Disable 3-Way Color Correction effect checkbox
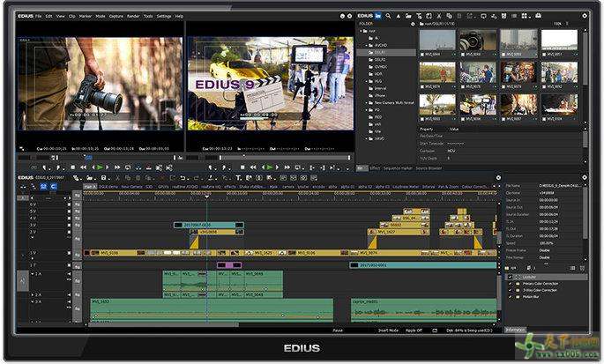This screenshot has height=364, width=604. pyautogui.click(x=511, y=290)
